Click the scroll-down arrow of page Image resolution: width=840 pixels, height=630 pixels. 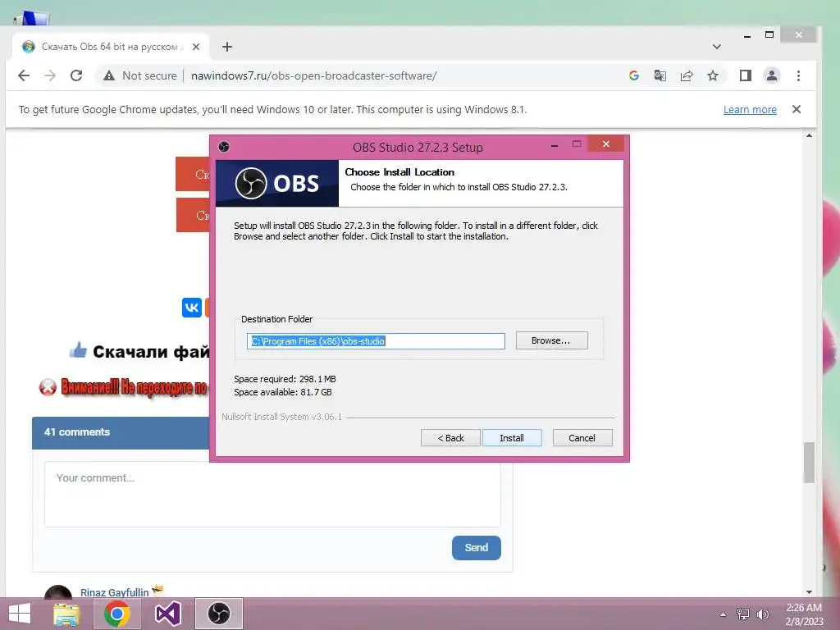pyautogui.click(x=809, y=592)
